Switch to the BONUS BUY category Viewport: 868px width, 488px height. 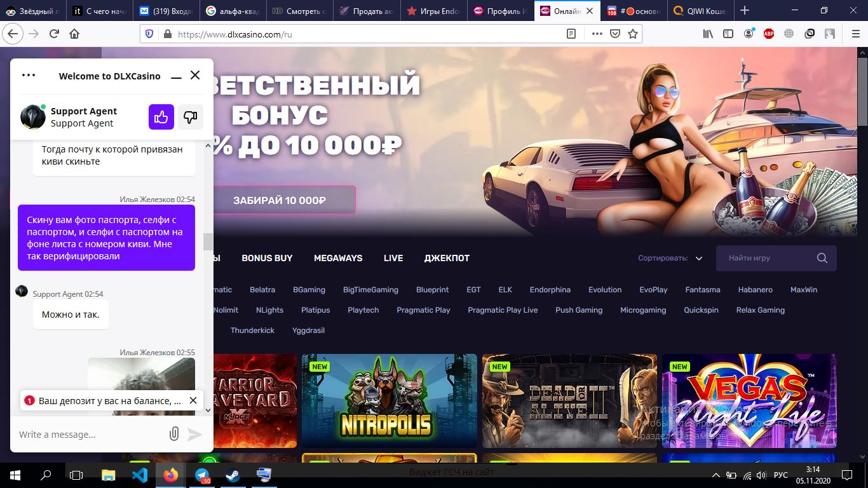[267, 258]
